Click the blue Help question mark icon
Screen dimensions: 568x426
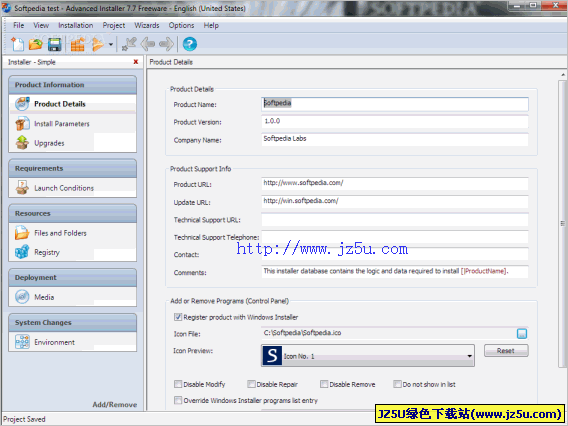tap(189, 44)
